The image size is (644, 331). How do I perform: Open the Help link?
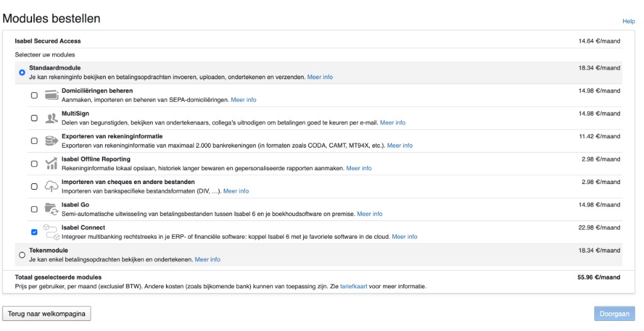click(628, 21)
